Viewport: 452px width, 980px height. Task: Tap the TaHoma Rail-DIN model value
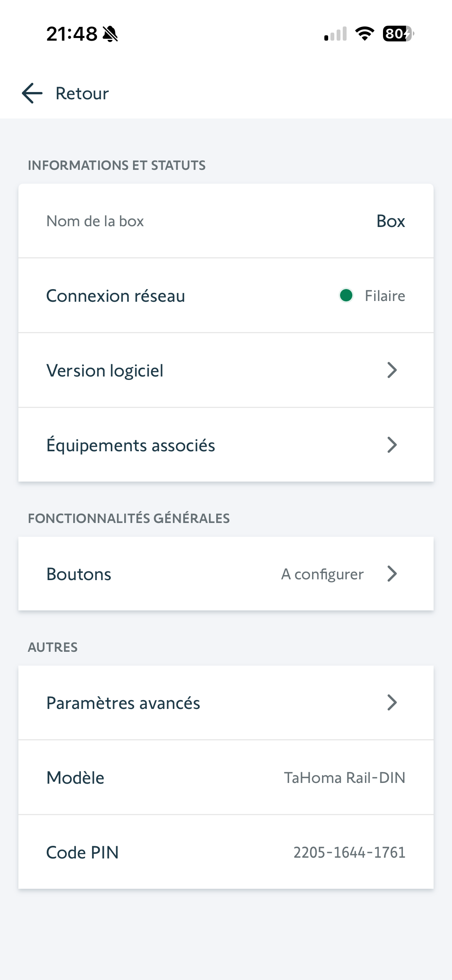tap(344, 778)
